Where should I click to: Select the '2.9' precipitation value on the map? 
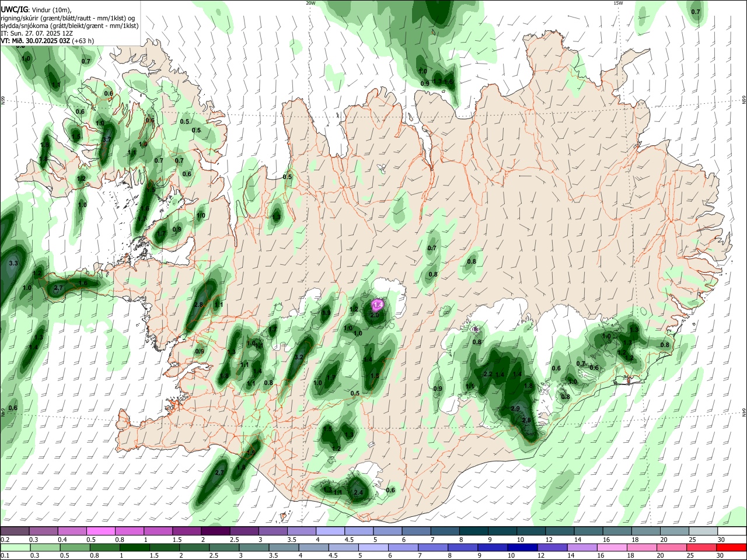point(515,408)
